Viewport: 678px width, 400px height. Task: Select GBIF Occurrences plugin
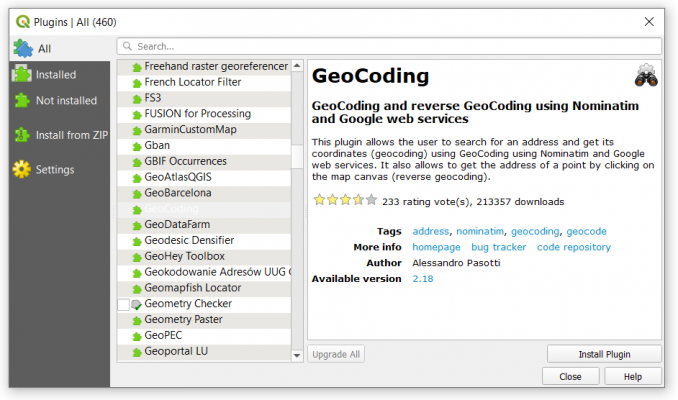204,161
